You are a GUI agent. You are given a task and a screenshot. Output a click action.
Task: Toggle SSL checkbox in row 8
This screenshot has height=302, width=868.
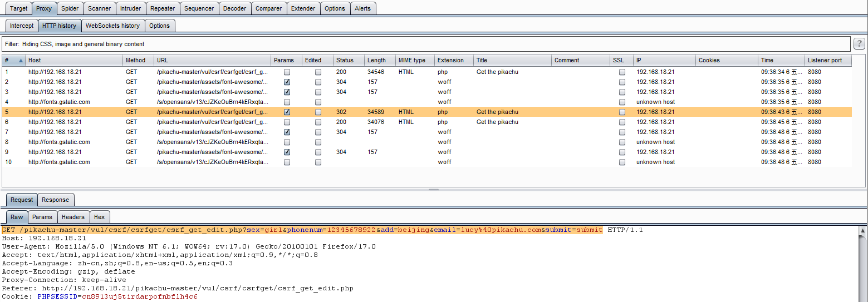[x=622, y=142]
